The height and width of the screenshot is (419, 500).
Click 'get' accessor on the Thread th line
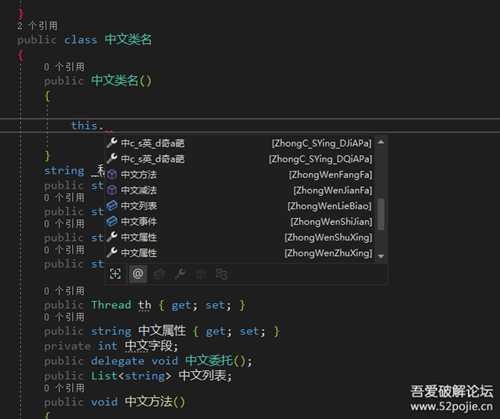coord(181,305)
